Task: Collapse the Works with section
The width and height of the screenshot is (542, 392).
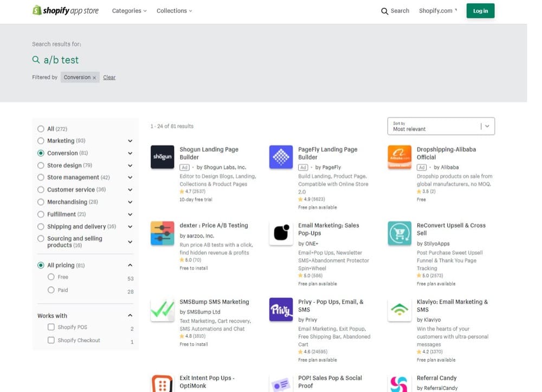Action: [x=130, y=316]
